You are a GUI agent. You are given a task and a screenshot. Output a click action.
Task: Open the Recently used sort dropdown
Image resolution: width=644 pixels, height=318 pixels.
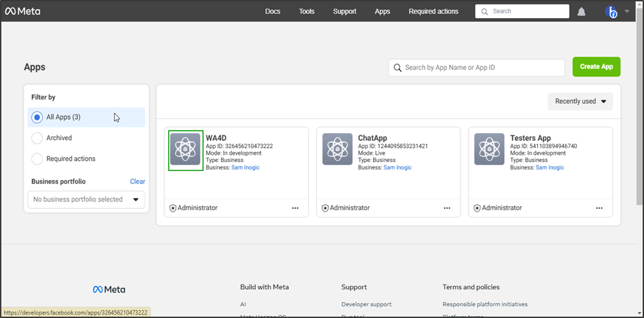coord(580,102)
